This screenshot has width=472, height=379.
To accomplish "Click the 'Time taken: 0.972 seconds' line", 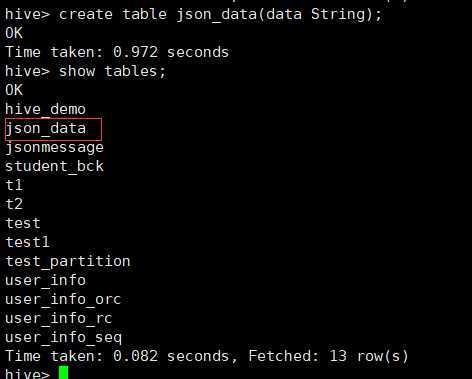I will (x=117, y=52).
